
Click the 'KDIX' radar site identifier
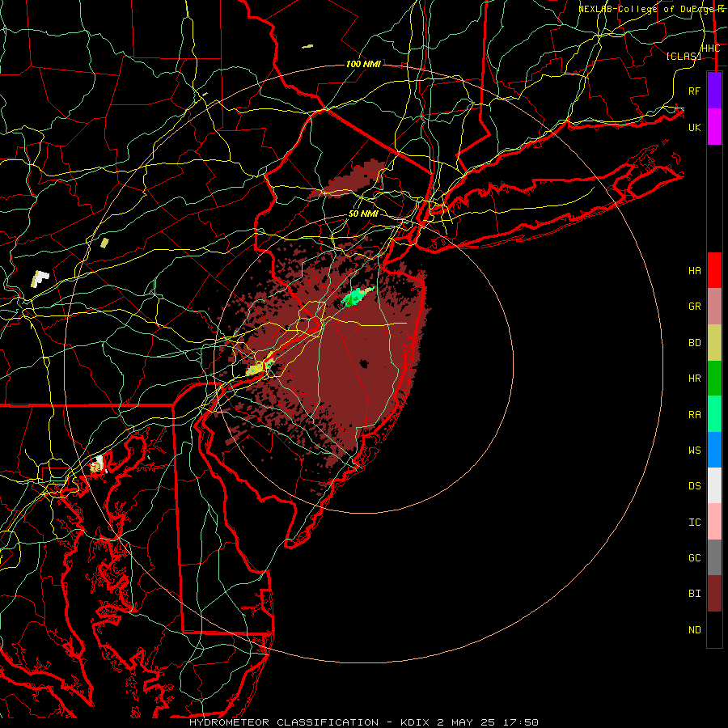point(416,722)
